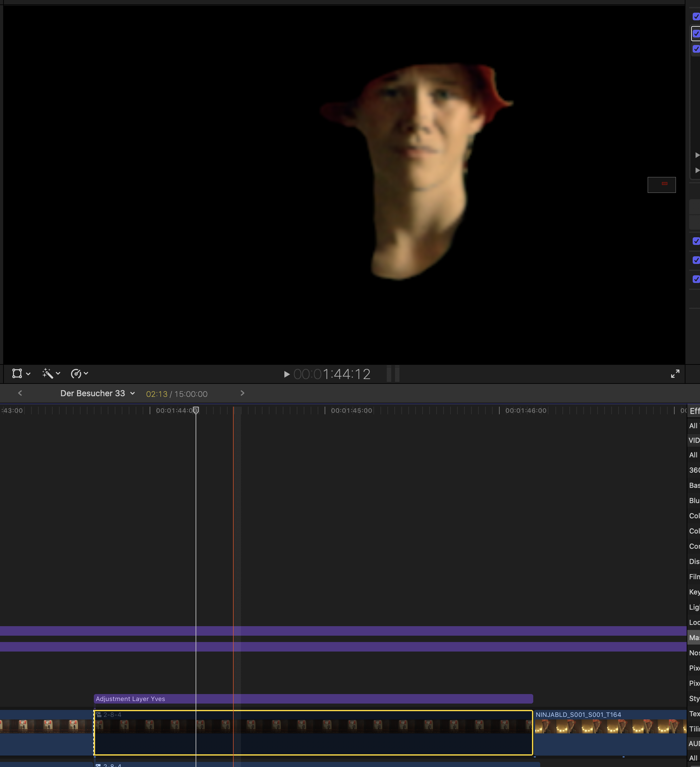Enter viewer full-screen mode

pos(675,374)
